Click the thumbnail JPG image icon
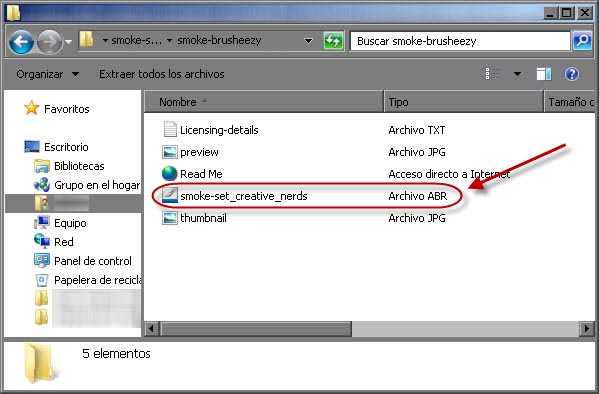The image size is (599, 394). pos(170,218)
